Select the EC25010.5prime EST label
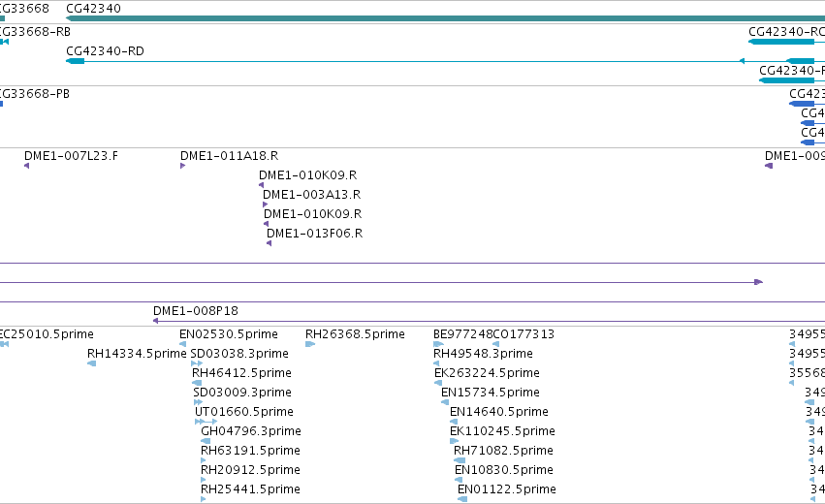The image size is (825, 504). (x=47, y=334)
